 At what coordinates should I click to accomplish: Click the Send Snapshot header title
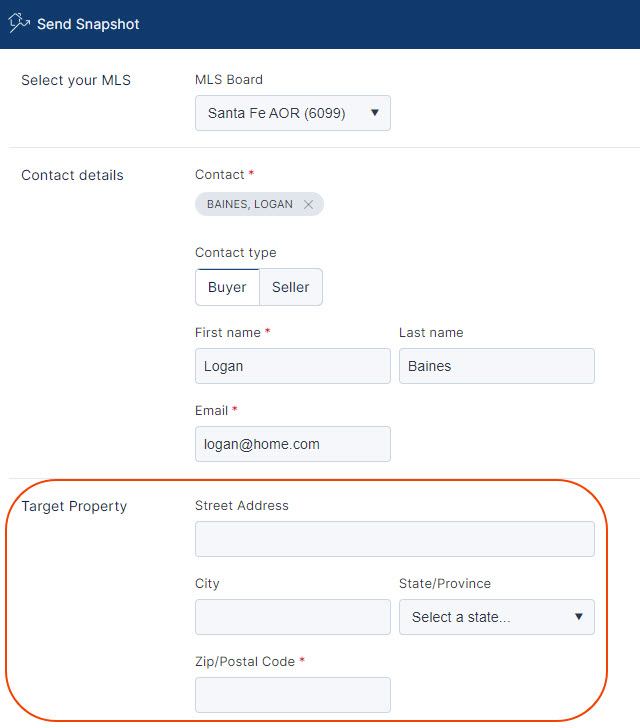88,24
